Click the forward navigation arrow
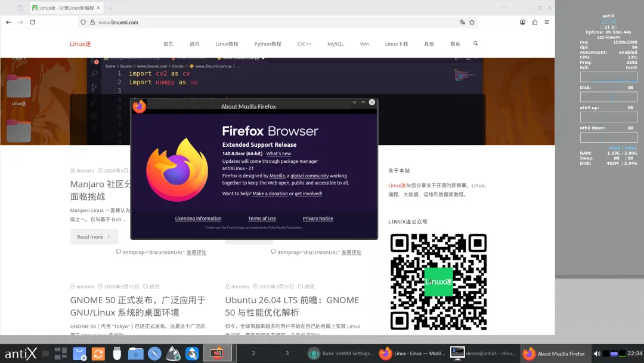The height and width of the screenshot is (363, 644). [x=20, y=22]
